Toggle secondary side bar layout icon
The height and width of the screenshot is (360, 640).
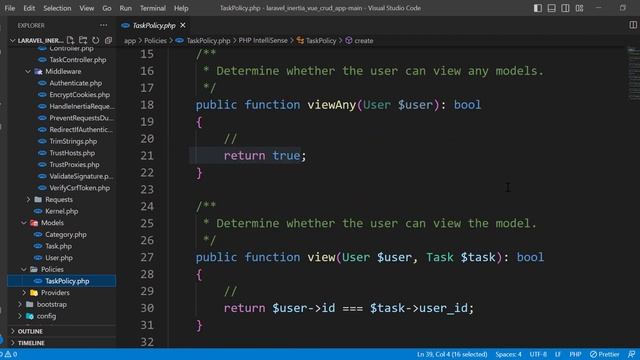point(565,8)
